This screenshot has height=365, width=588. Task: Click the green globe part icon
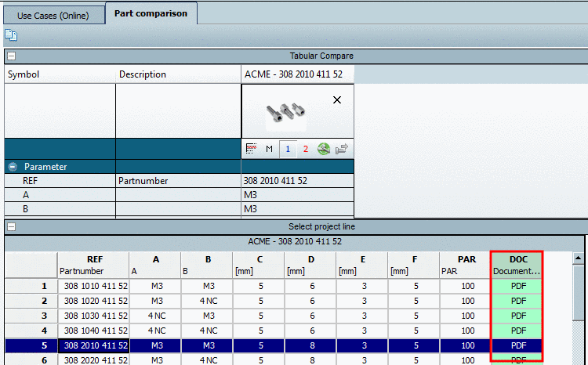(x=324, y=149)
